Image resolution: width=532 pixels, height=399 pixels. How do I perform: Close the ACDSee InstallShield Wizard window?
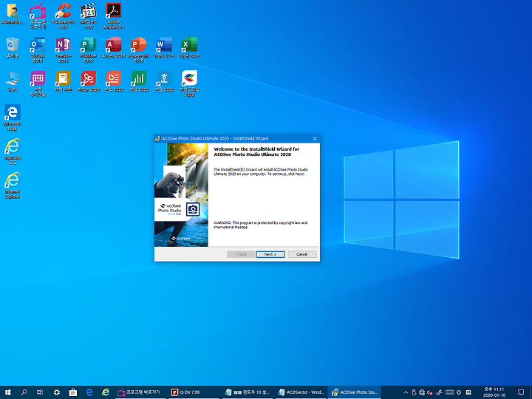pos(315,138)
